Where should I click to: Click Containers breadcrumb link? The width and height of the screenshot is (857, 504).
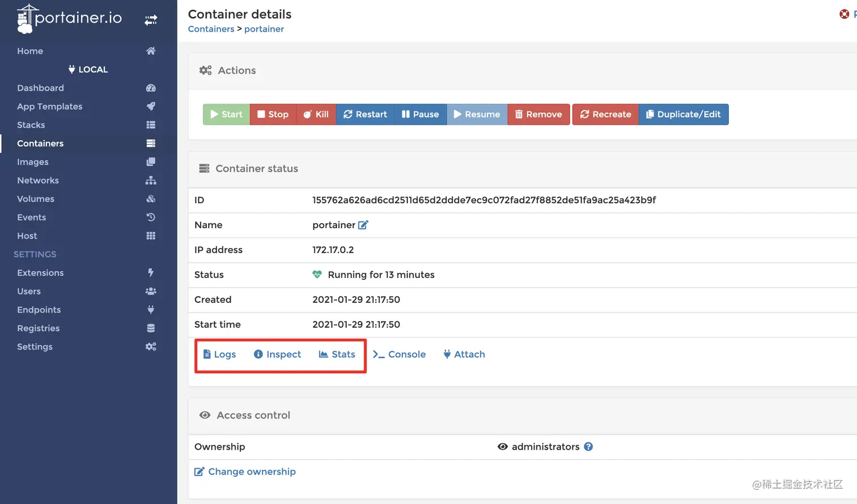[x=211, y=29]
